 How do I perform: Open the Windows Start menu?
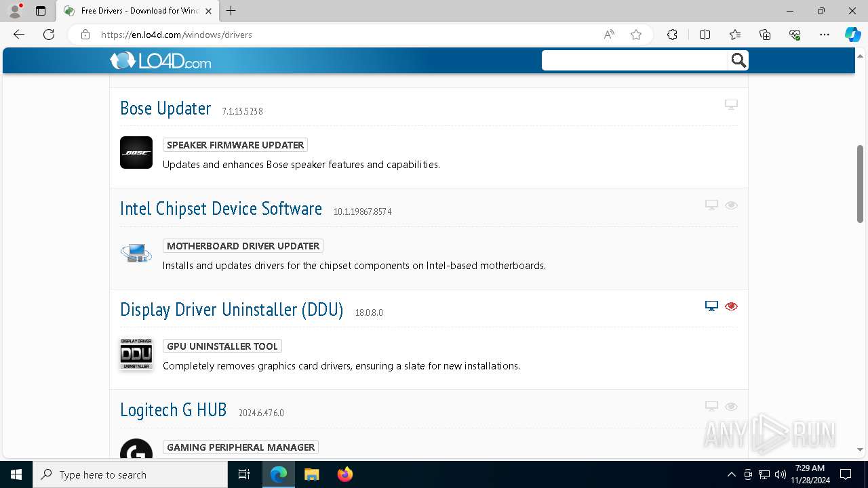[x=16, y=474]
